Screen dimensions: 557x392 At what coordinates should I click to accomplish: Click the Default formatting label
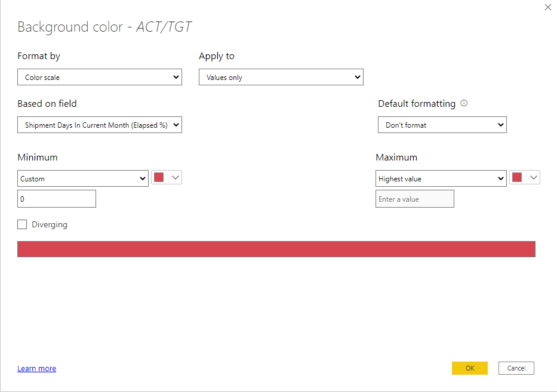click(x=417, y=103)
